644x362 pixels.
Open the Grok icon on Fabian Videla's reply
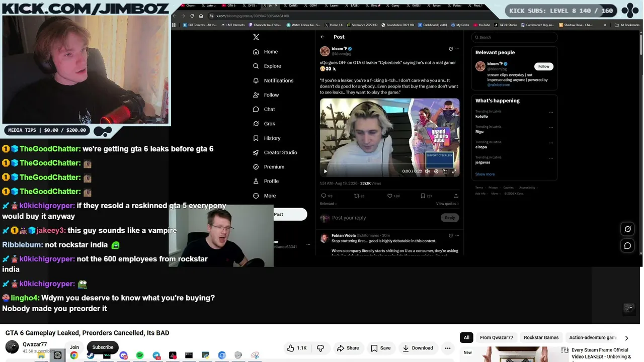(450, 235)
